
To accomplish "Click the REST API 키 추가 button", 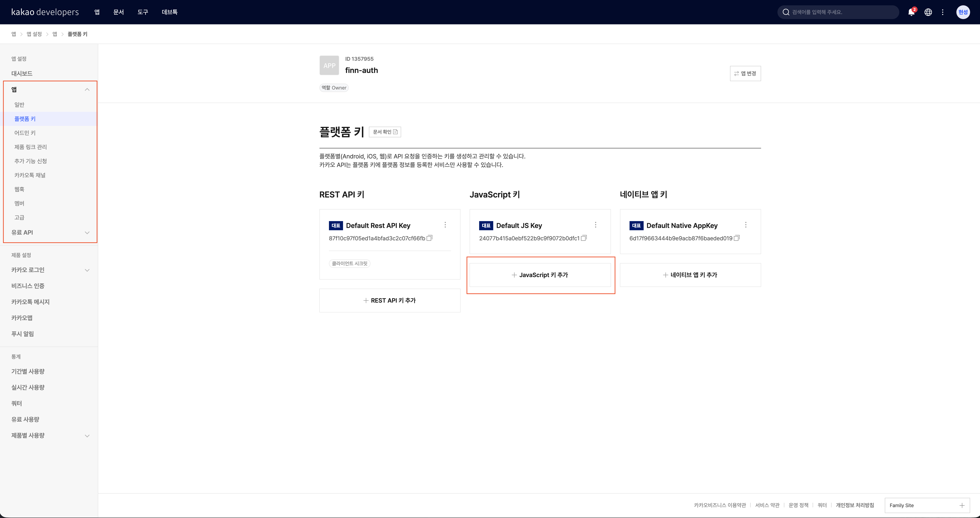I will click(389, 301).
